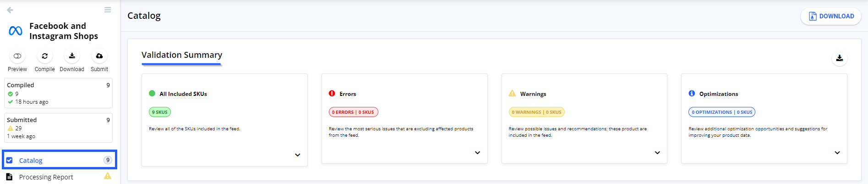Expand the Warnings card chevron
The height and width of the screenshot is (184, 868).
[x=657, y=153]
